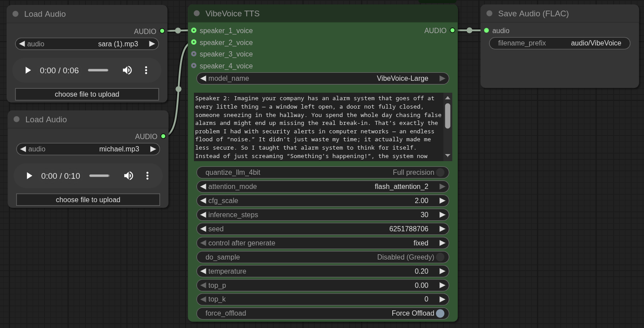Increase cfg_scale with the right arrow
This screenshot has height=328, width=644.
(442, 201)
